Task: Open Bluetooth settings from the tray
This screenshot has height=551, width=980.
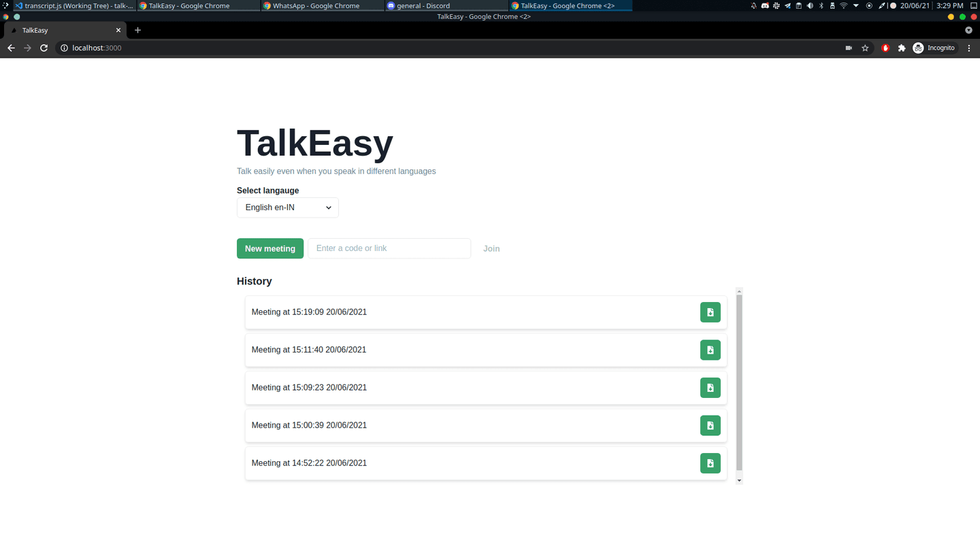Action: tap(821, 5)
